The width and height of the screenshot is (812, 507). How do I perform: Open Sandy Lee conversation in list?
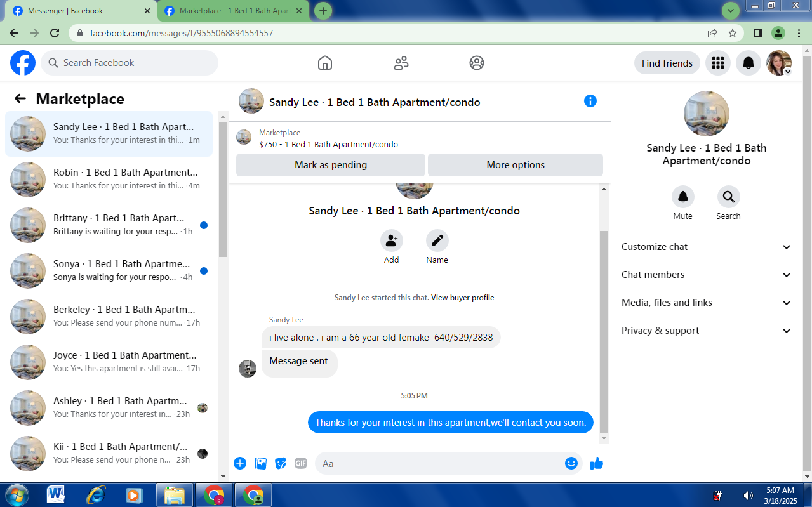point(109,134)
